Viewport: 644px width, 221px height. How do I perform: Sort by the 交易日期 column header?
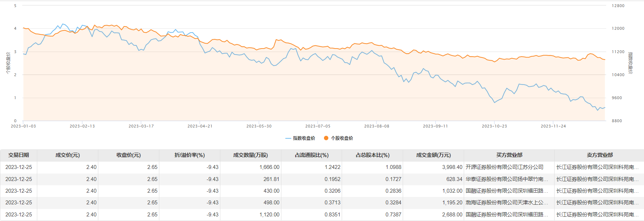(x=19, y=155)
